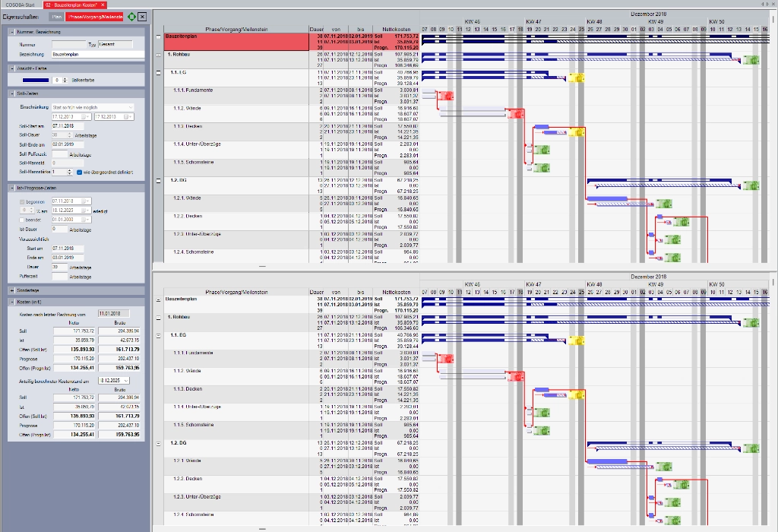778x532 pixels.
Task: Collapse the 'Soll-Zeiten' section
Action: pos(12,93)
